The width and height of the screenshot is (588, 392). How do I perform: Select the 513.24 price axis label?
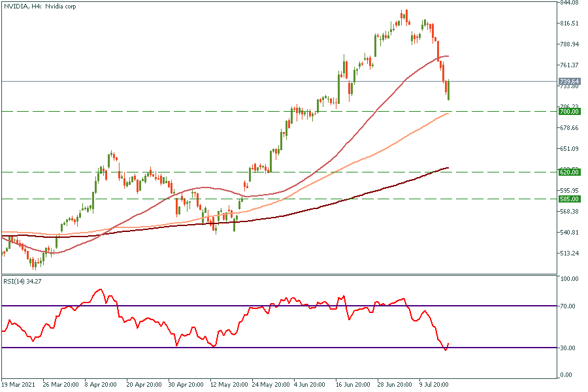pyautogui.click(x=569, y=253)
